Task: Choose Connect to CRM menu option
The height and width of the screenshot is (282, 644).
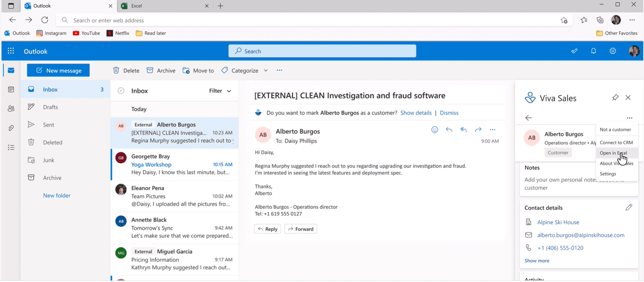Action: (x=617, y=143)
